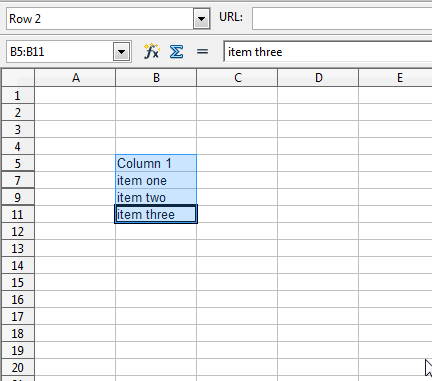432x381 pixels.
Task: Click the URL label
Action: pos(231,17)
